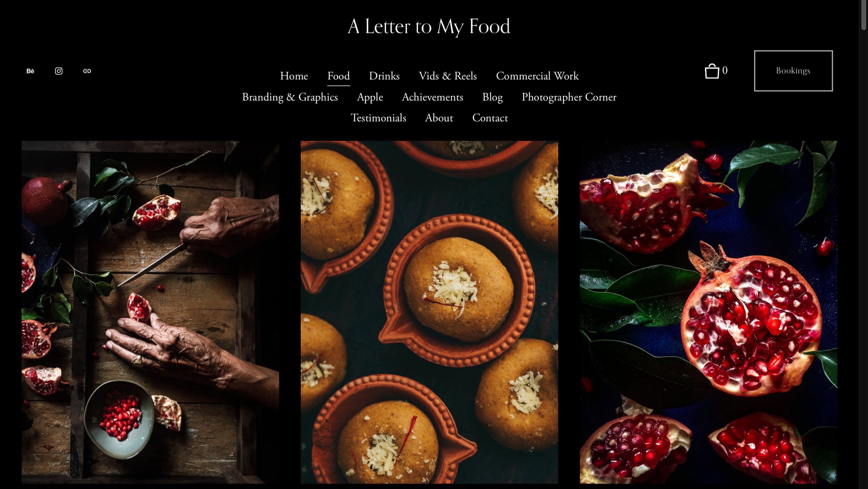
Task: Open the About page
Action: 439,118
